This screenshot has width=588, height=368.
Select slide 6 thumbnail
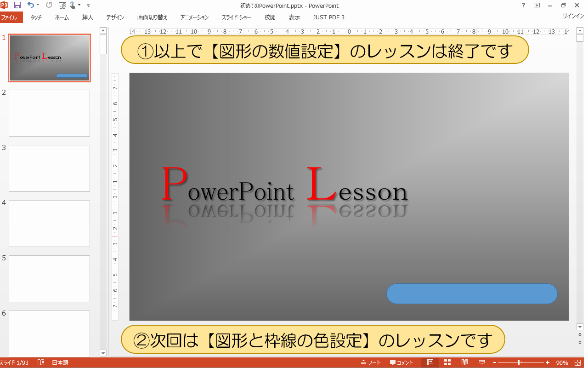[50, 334]
